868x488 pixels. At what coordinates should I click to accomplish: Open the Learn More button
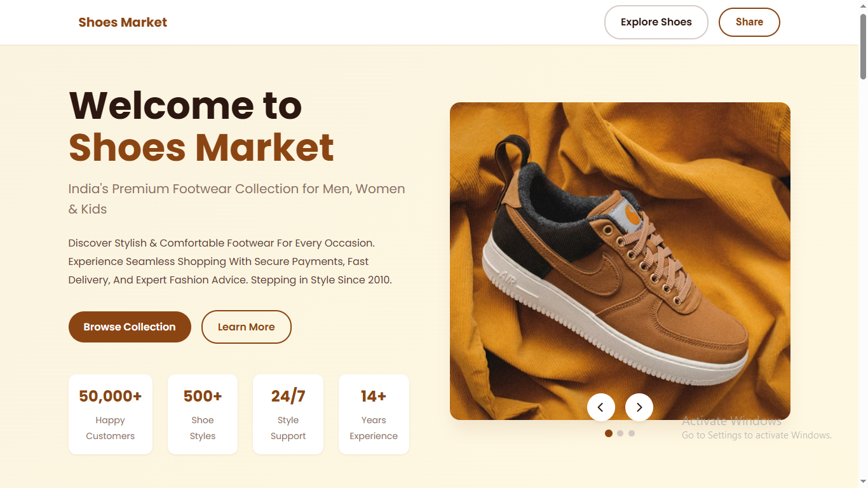tap(246, 327)
